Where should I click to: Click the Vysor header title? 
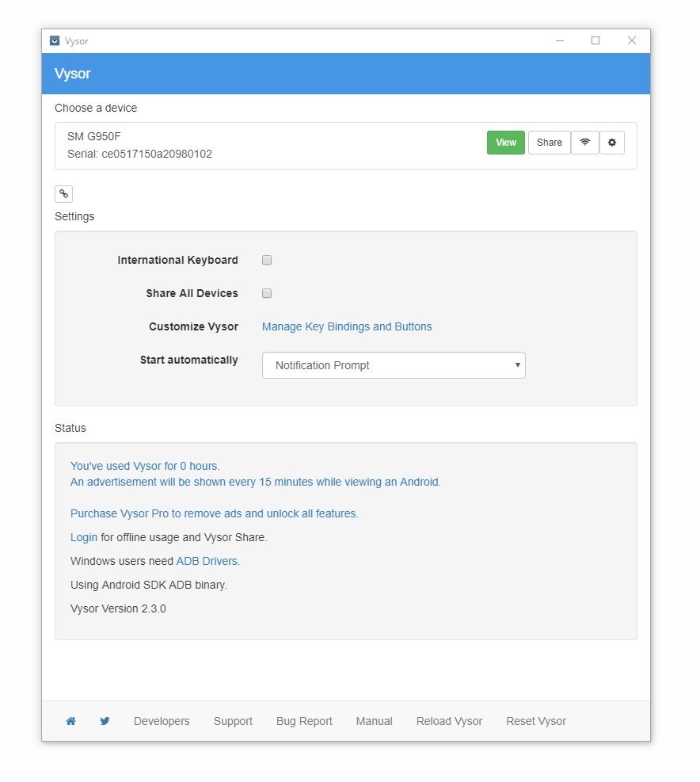click(x=72, y=74)
